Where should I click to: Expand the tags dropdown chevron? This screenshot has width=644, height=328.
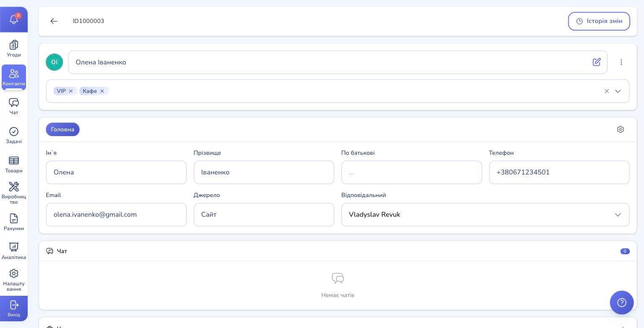[x=618, y=91]
